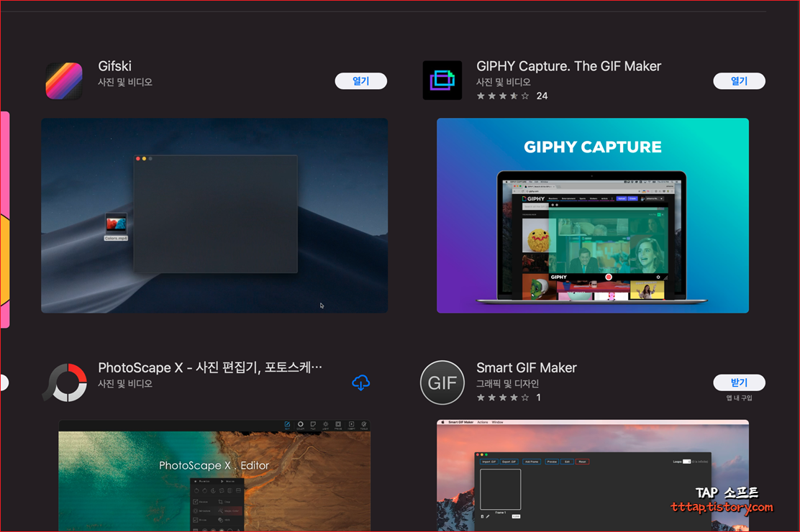Click the rating count 24
The height and width of the screenshot is (532, 800).
(542, 96)
